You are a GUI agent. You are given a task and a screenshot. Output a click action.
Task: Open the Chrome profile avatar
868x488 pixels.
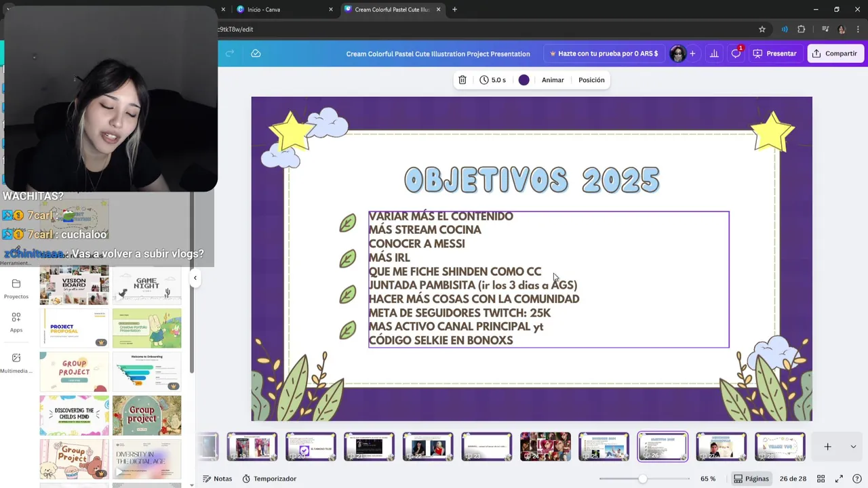tap(842, 29)
